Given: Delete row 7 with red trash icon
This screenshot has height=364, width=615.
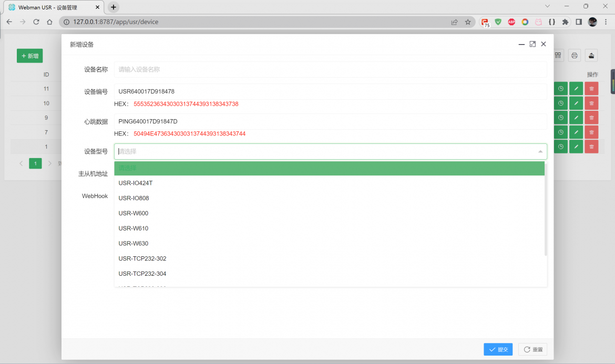Looking at the screenshot, I should pos(591,132).
